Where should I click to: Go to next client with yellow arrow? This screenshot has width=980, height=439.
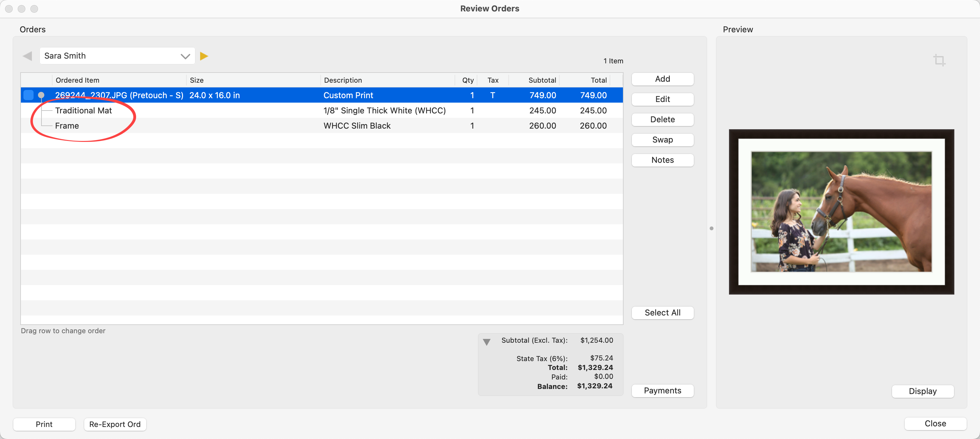coord(204,56)
